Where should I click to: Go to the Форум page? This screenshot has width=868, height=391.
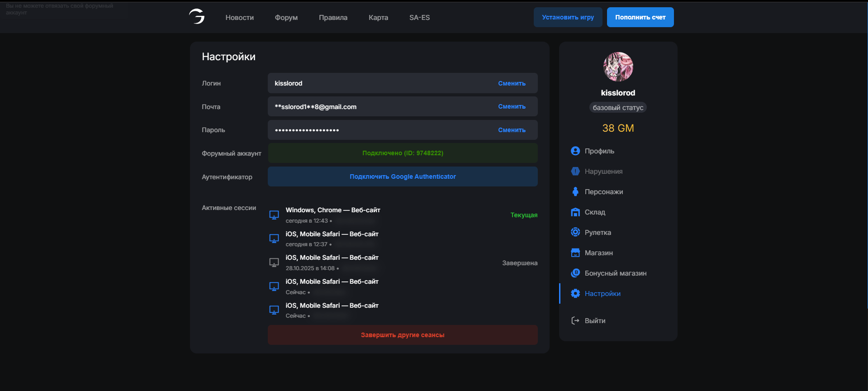pos(286,18)
